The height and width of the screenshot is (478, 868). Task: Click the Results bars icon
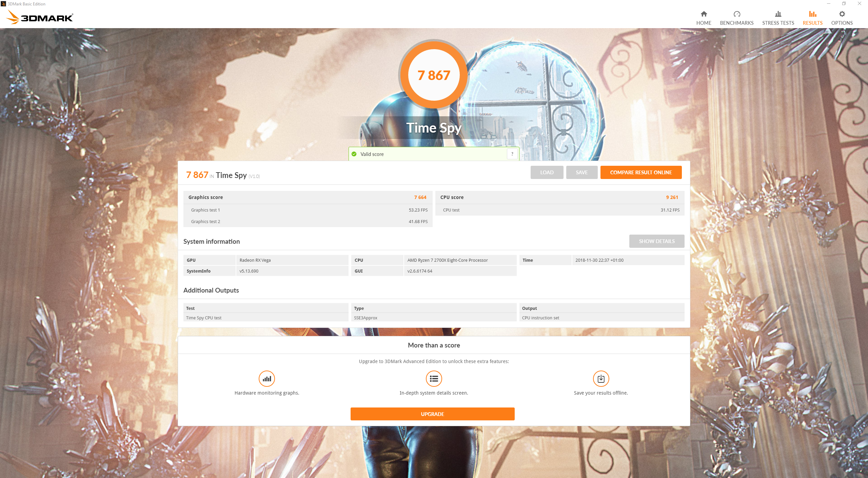coord(812,14)
